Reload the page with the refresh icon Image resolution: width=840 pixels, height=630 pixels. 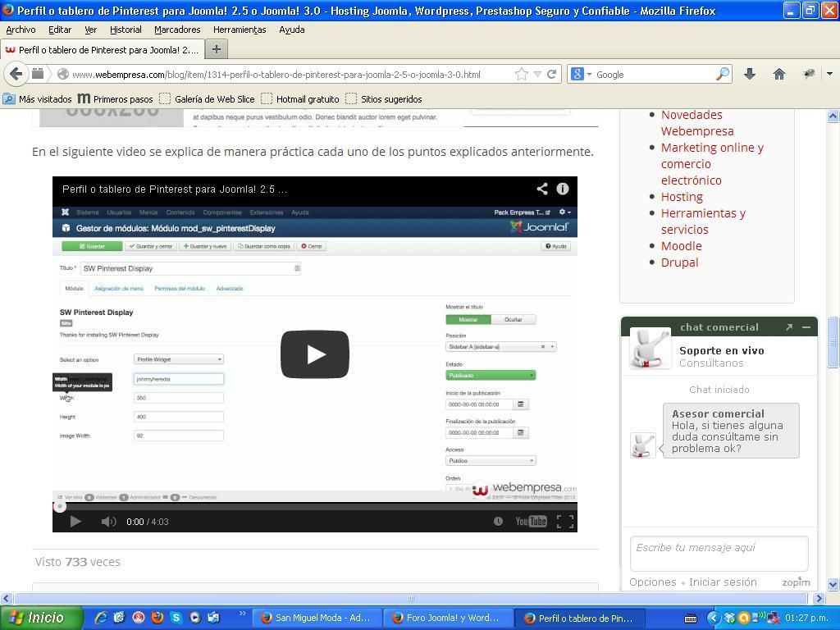[x=551, y=75]
